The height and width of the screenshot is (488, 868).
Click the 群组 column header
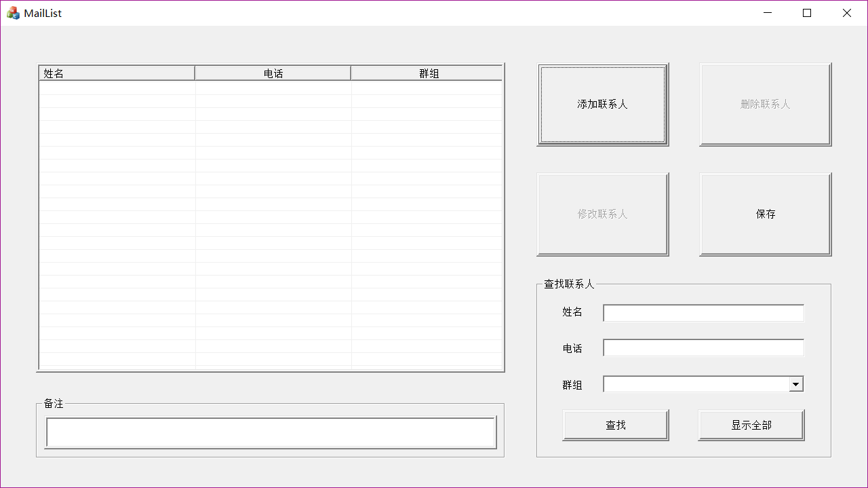[427, 73]
